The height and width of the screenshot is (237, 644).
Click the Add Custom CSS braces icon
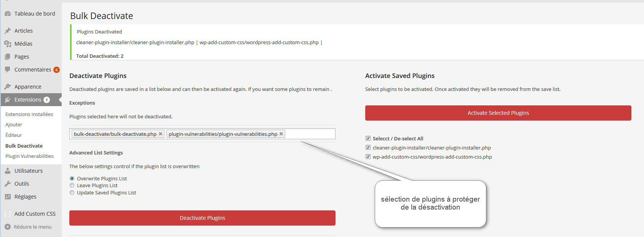coord(8,214)
